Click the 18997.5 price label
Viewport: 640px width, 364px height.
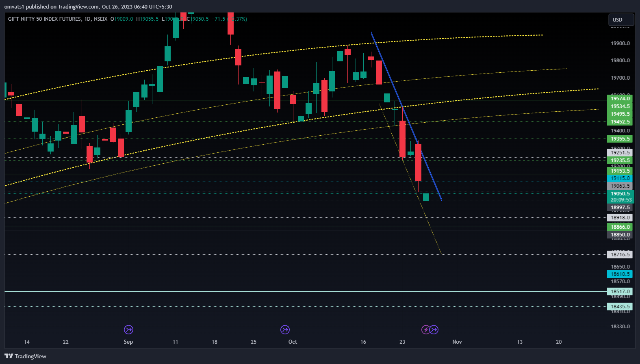click(620, 208)
